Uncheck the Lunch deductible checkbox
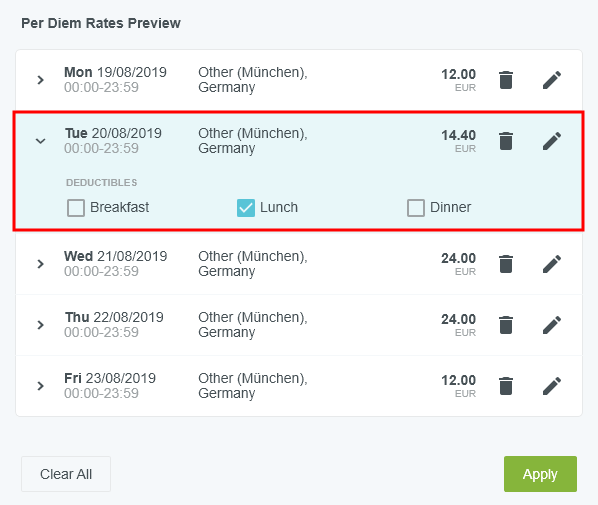The image size is (598, 505). tap(246, 208)
